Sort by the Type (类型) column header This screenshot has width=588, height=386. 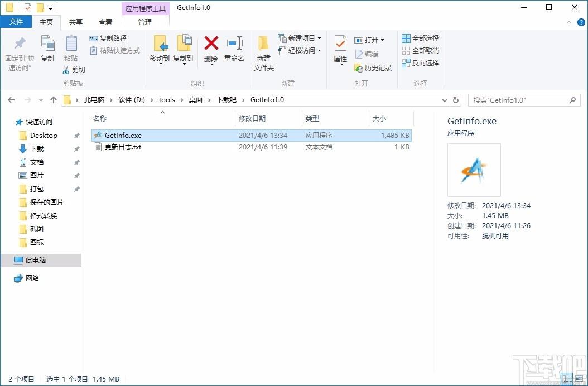coord(335,119)
